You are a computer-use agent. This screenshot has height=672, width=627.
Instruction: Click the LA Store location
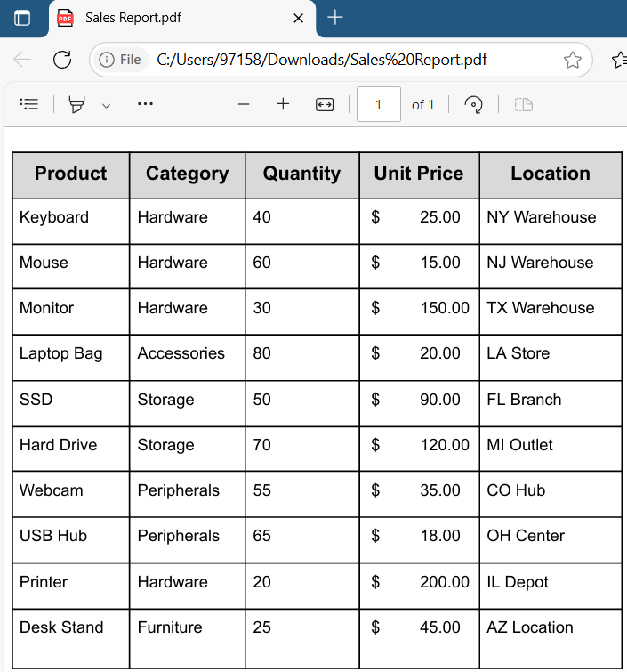pos(518,354)
